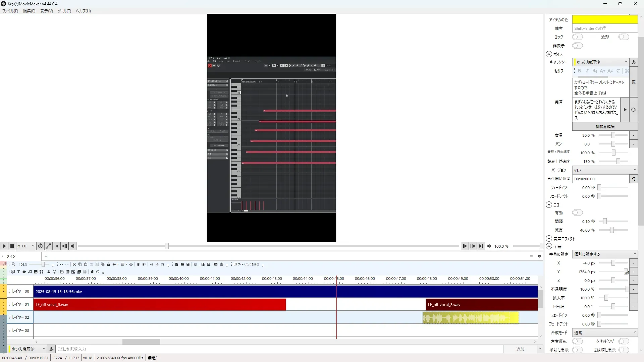Add a video item with the camera icon
Image resolution: width=644 pixels, height=362 pixels.
click(24, 272)
